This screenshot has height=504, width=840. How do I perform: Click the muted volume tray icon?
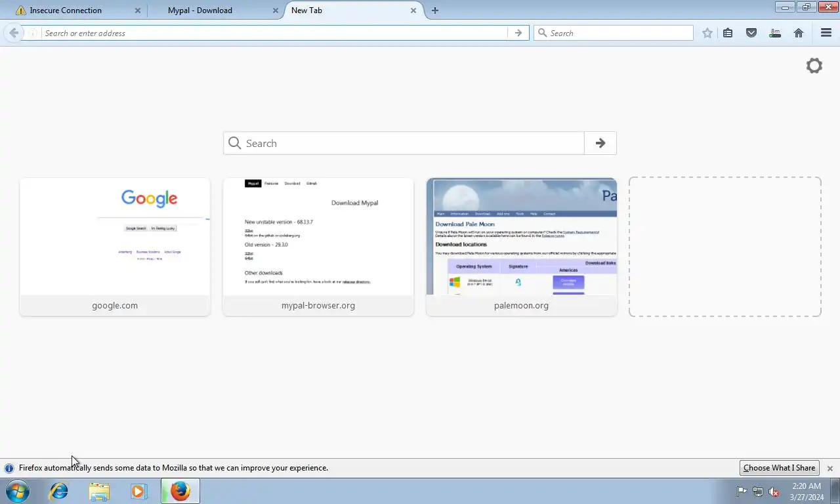774,492
